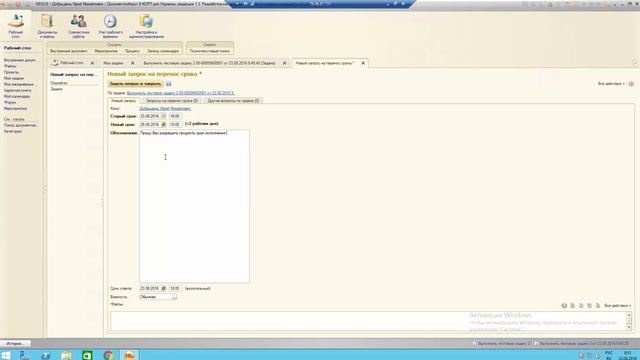
Task: Launch PowerShell from the taskbar
Action: click(x=45, y=355)
